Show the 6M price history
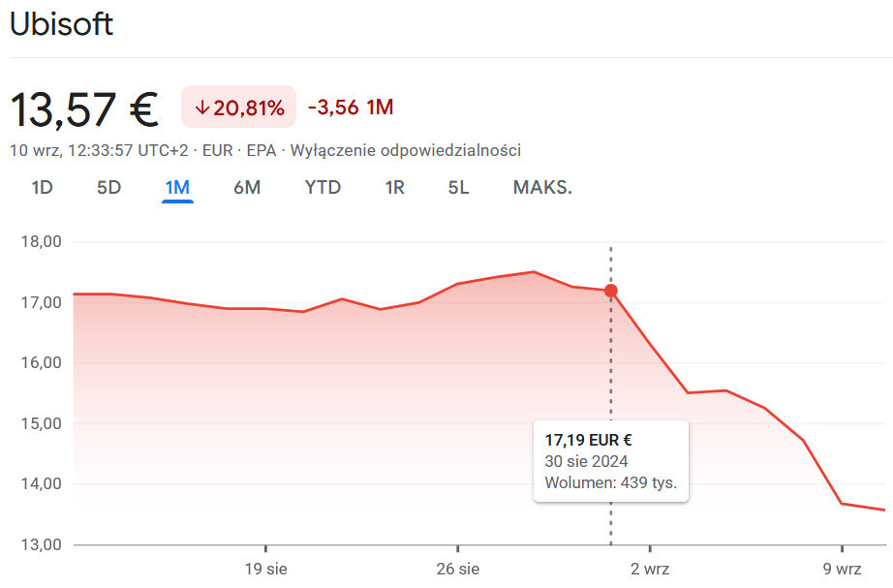893x588 pixels. tap(247, 187)
